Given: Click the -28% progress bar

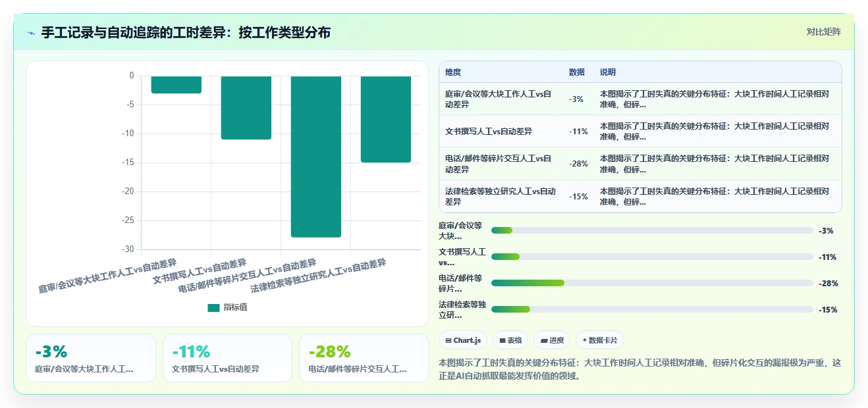Looking at the screenshot, I should pos(652,283).
